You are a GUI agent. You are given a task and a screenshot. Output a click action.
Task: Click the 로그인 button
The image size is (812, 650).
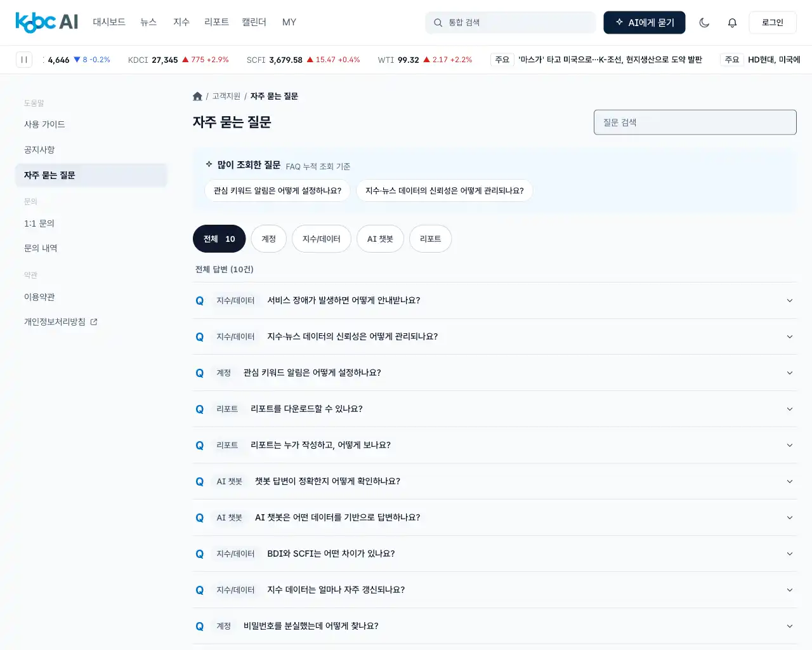(773, 22)
